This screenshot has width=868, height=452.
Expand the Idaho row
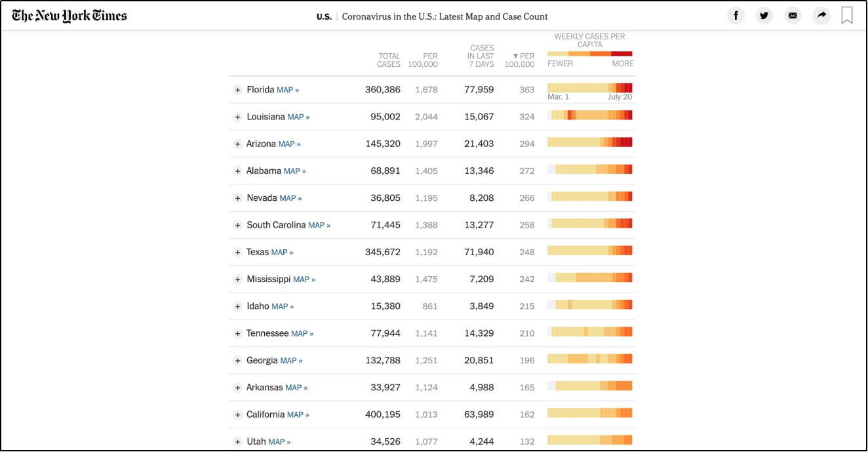coord(237,306)
